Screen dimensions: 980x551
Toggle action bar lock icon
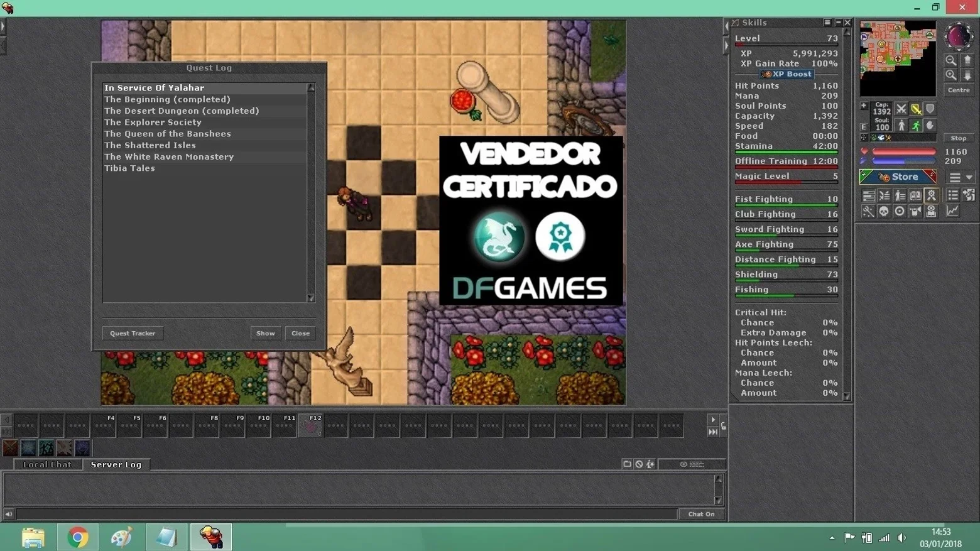point(724,426)
